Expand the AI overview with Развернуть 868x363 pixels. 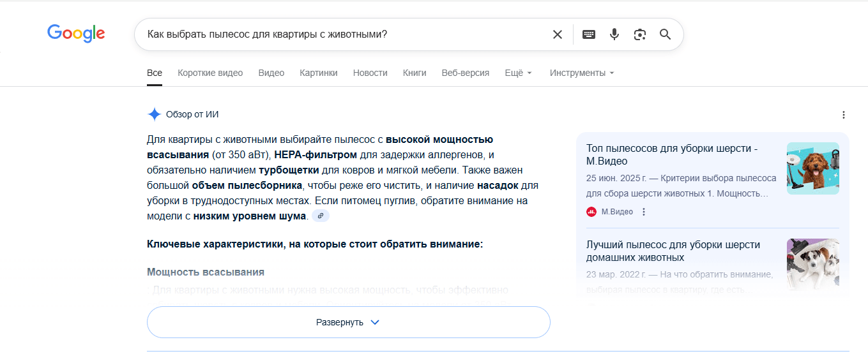click(x=348, y=322)
